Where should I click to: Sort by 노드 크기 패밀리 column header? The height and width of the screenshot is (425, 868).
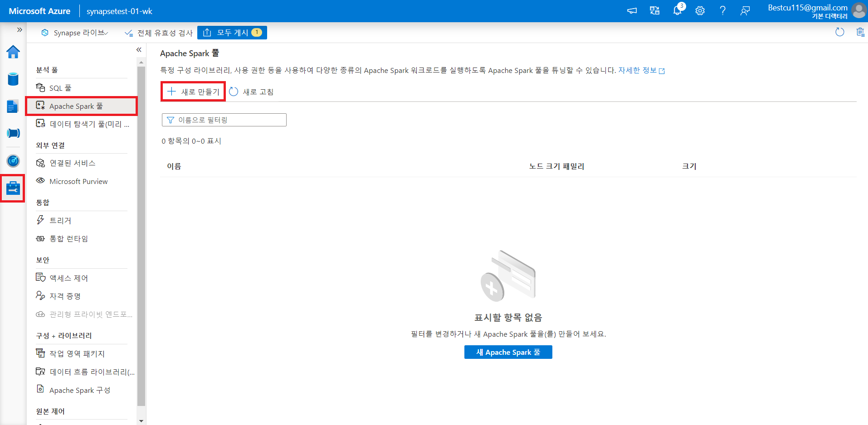[556, 166]
